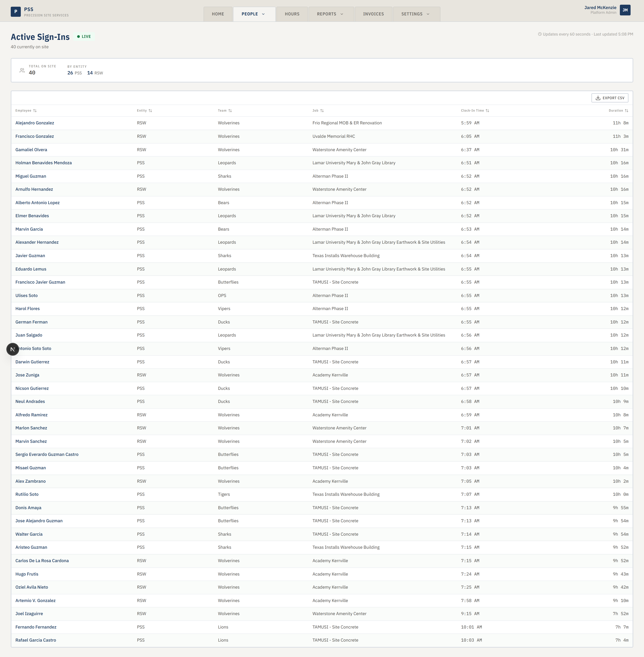This screenshot has width=644, height=657.
Task: Click the Tigers team cell
Action: click(x=224, y=494)
